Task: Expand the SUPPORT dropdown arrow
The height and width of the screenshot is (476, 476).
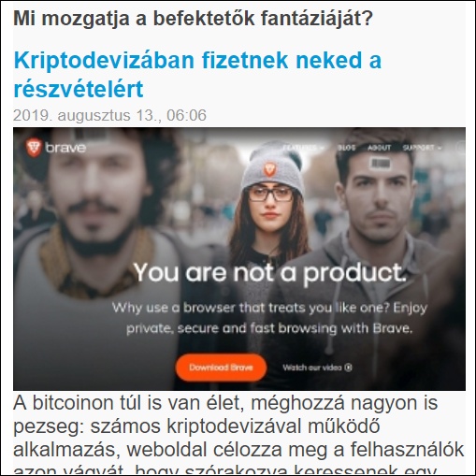Action: (440, 148)
